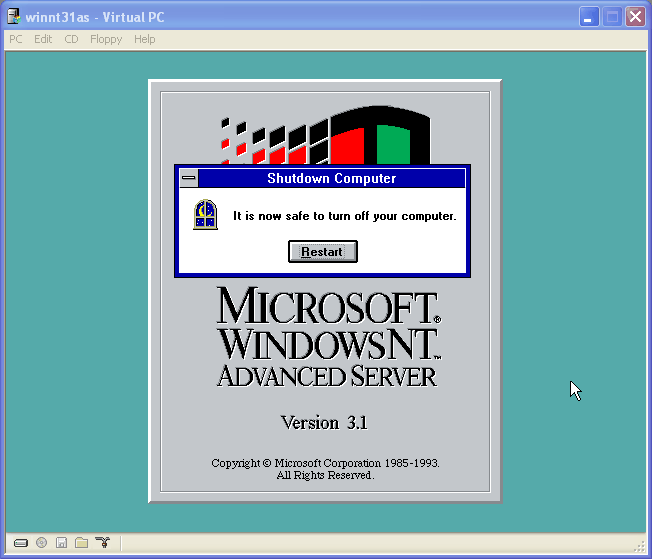652x559 pixels.
Task: Open the CD menu
Action: click(x=71, y=39)
